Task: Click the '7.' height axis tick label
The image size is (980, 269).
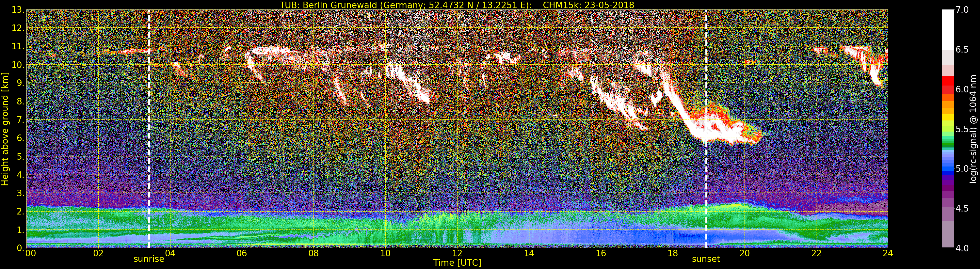Action: pyautogui.click(x=20, y=120)
